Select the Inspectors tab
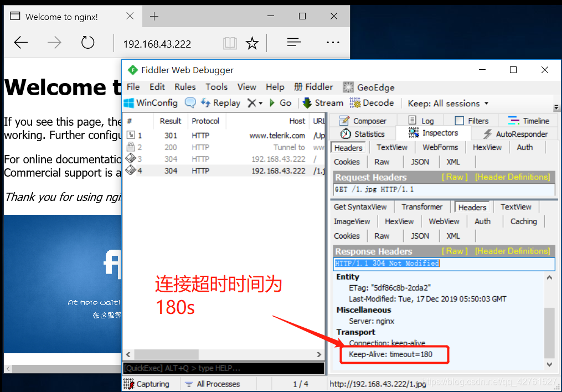Image resolution: width=562 pixels, height=392 pixels. tap(434, 133)
